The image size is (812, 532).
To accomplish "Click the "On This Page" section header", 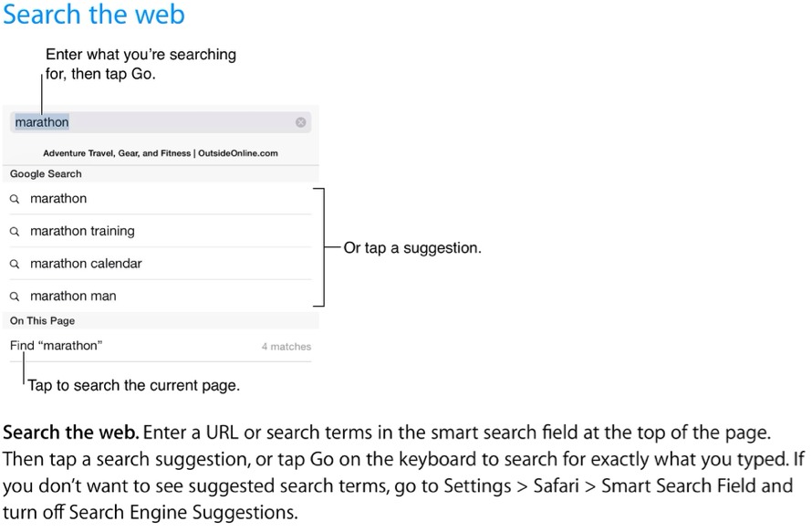I will click(42, 321).
